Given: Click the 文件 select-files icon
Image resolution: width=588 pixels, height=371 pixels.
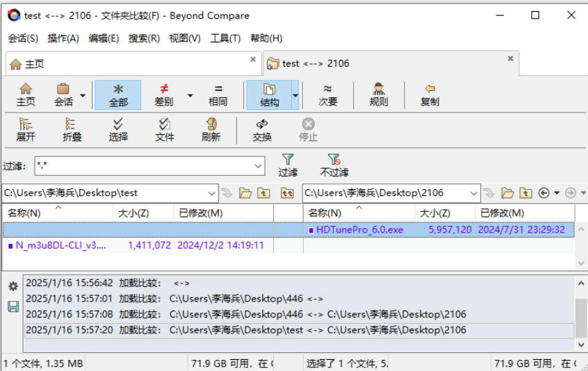Looking at the screenshot, I should [x=164, y=130].
